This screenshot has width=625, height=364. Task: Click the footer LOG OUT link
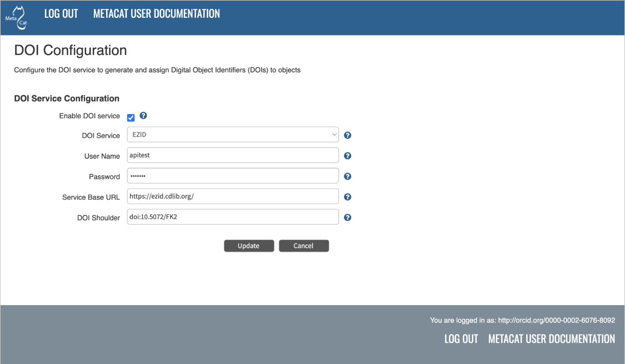point(461,339)
